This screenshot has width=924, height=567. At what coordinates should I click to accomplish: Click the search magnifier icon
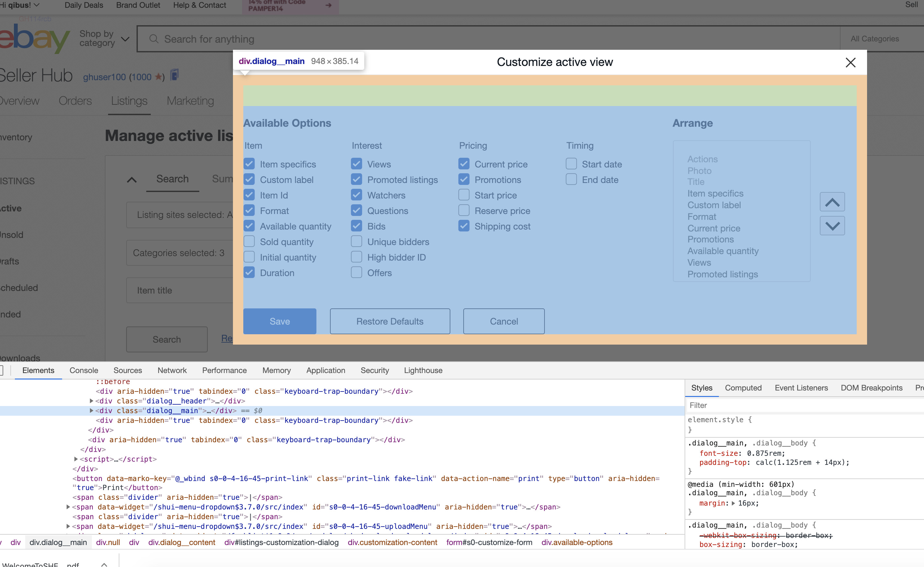(x=154, y=38)
